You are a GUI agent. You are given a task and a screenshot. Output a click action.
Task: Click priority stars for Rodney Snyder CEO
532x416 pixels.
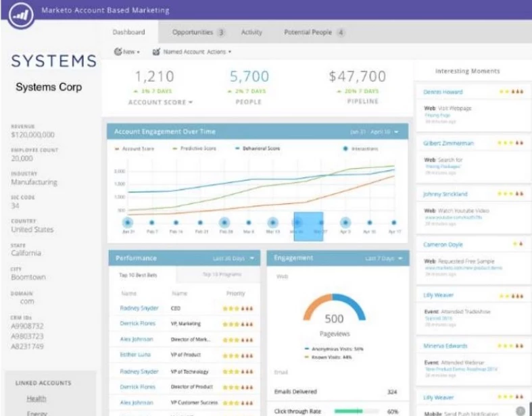pos(238,309)
